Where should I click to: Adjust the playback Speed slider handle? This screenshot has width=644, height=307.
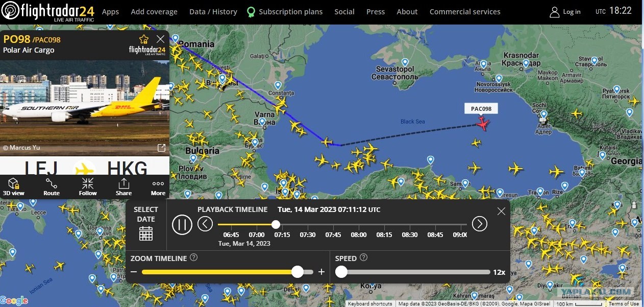pyautogui.click(x=341, y=272)
